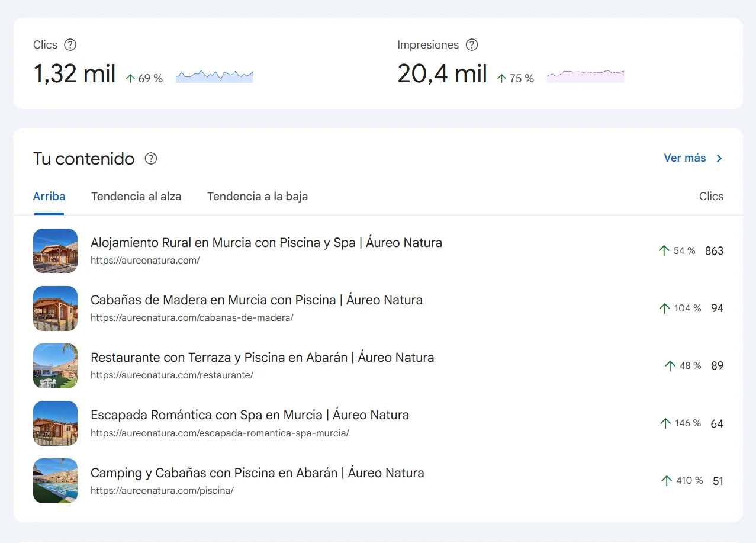The width and height of the screenshot is (756, 543).
Task: Open help icon next to Impresiones
Action: [472, 45]
